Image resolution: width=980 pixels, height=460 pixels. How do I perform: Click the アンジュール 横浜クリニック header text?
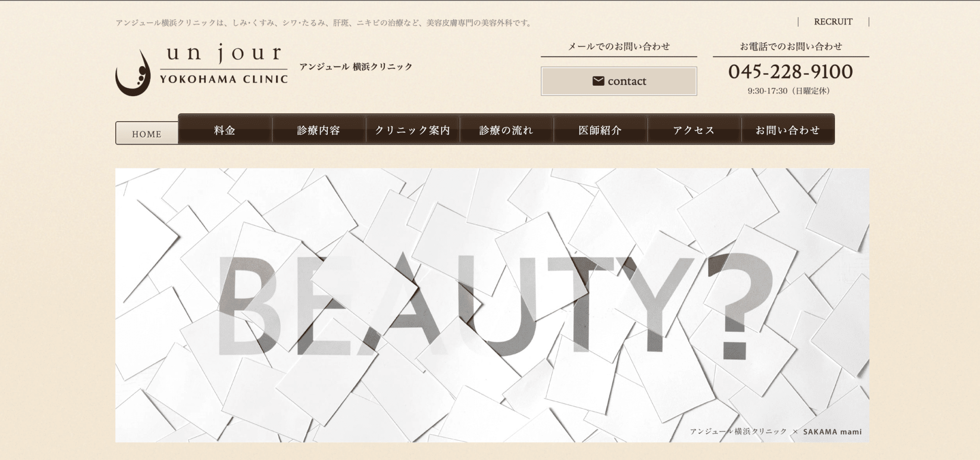(x=356, y=67)
